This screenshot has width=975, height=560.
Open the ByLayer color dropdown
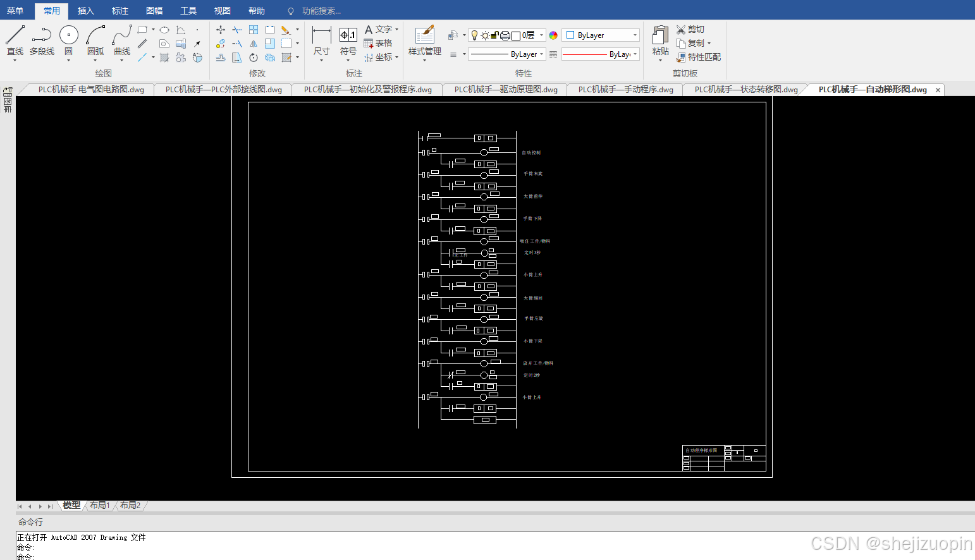click(601, 35)
